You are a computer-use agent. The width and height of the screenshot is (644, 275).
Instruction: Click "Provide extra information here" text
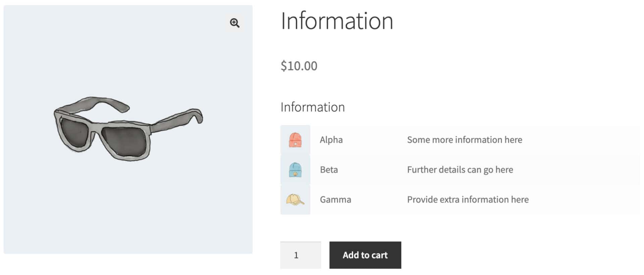point(468,200)
